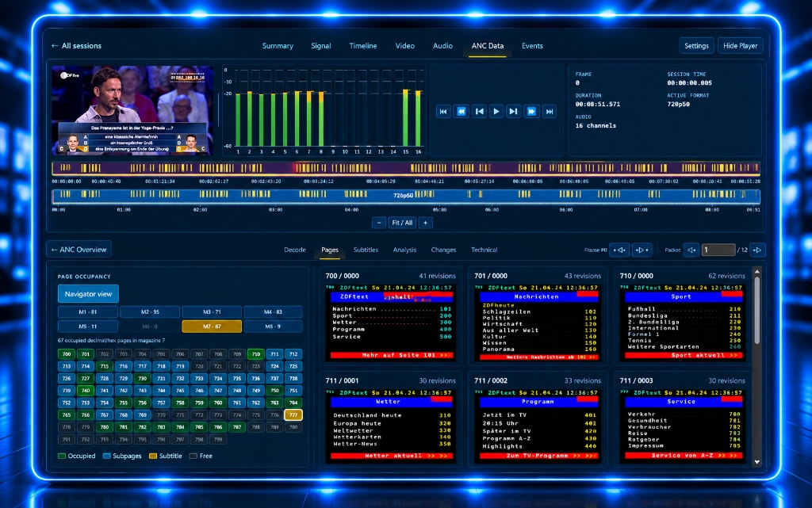Click the Occupied legend swatch
Image resolution: width=812 pixels, height=508 pixels.
62,456
